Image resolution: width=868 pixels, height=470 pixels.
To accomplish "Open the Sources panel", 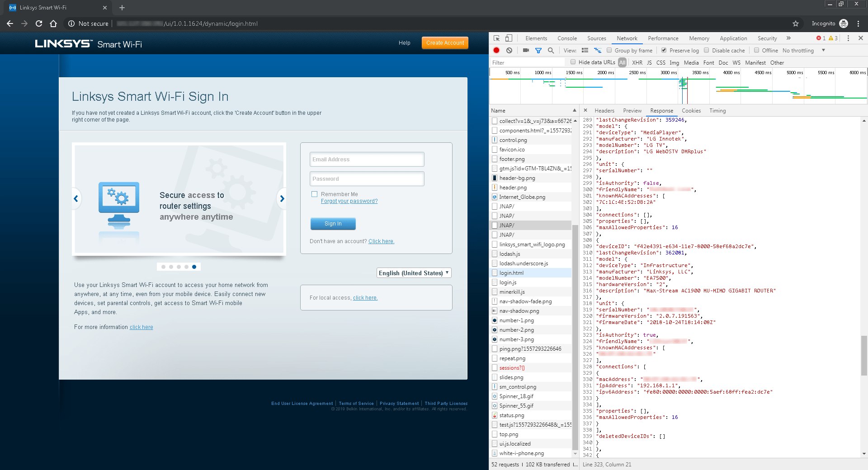I will [596, 38].
